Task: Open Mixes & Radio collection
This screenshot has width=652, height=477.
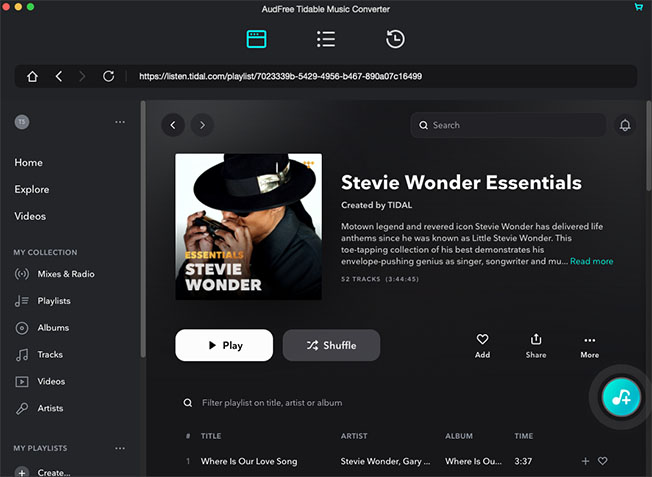Action: click(x=66, y=274)
